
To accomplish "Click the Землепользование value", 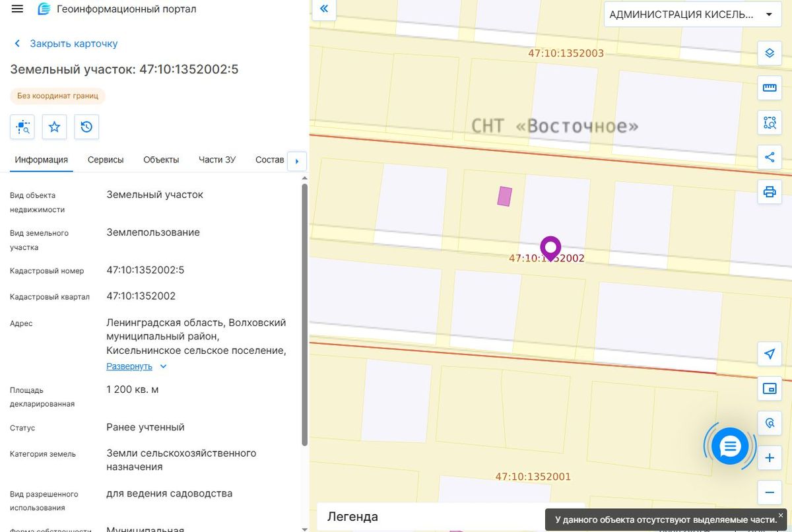I will pyautogui.click(x=153, y=232).
